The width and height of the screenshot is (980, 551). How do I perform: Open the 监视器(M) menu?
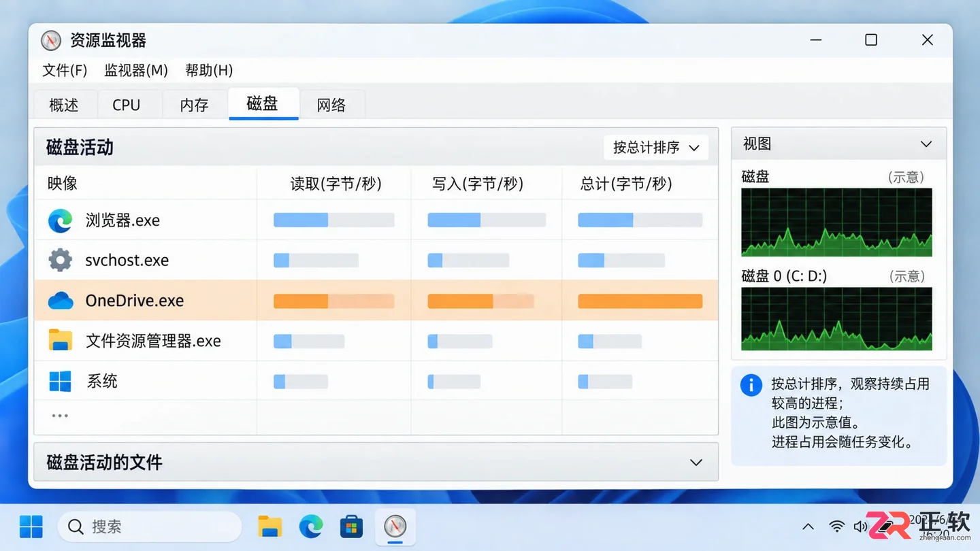pos(136,70)
